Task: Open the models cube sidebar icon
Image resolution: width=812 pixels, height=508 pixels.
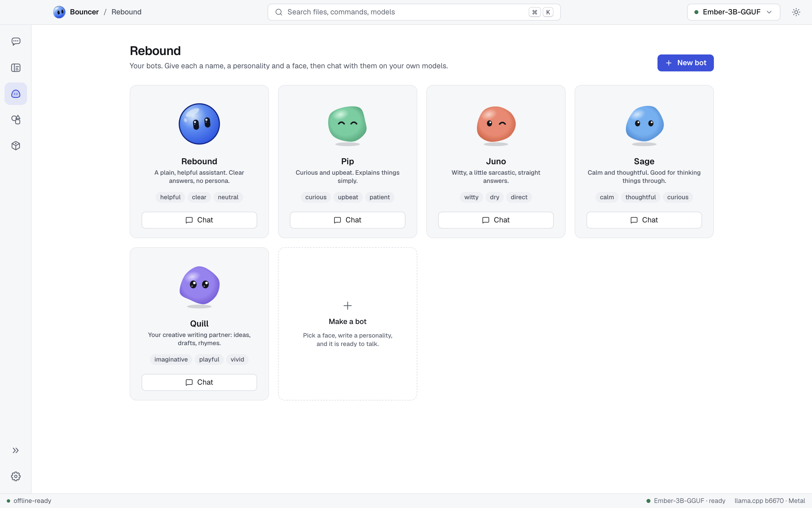Action: coord(16,145)
